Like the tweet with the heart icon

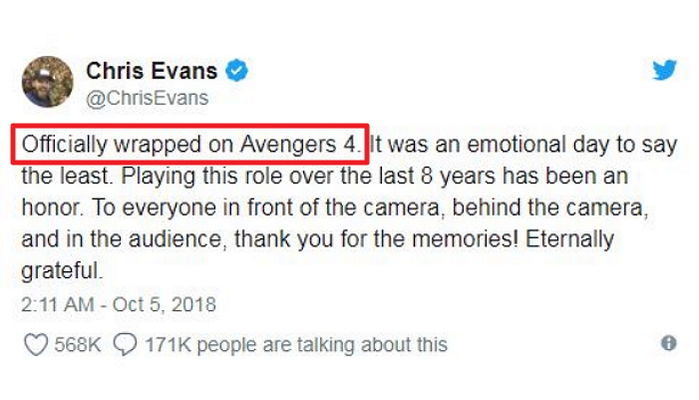tap(35, 345)
